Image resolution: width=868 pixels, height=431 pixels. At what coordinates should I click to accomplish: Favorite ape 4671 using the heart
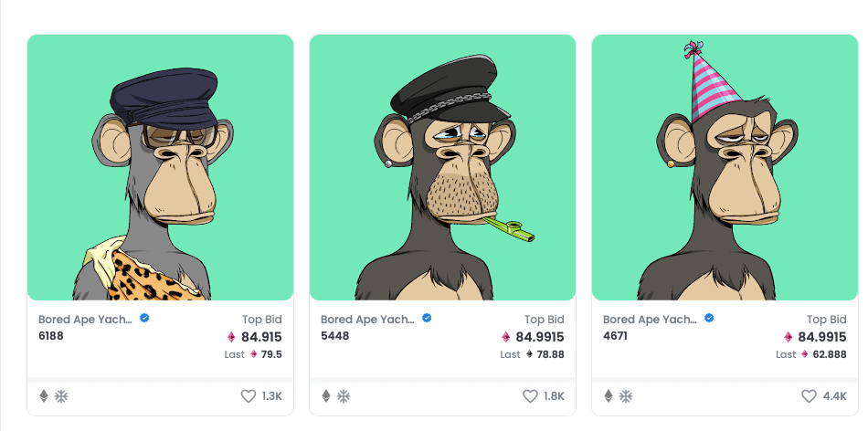809,396
